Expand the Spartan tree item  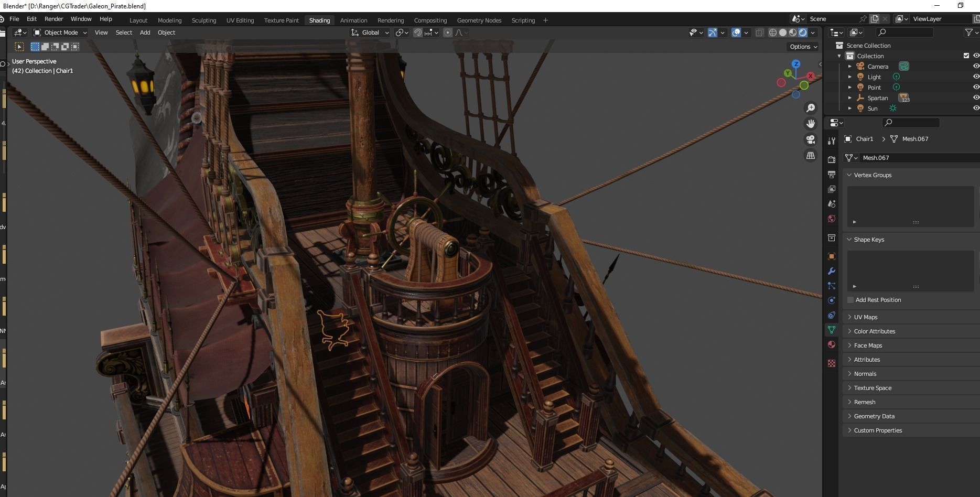(x=850, y=98)
